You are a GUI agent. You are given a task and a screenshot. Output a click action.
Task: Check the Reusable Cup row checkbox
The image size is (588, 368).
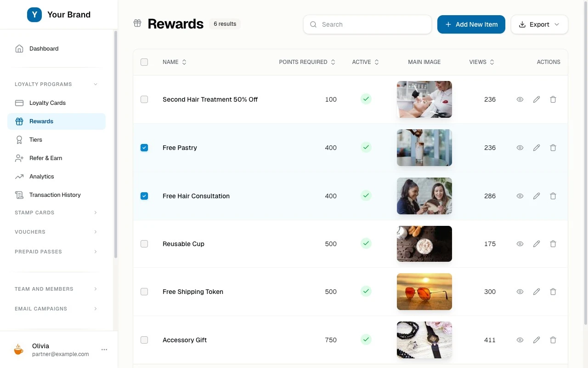tap(144, 244)
